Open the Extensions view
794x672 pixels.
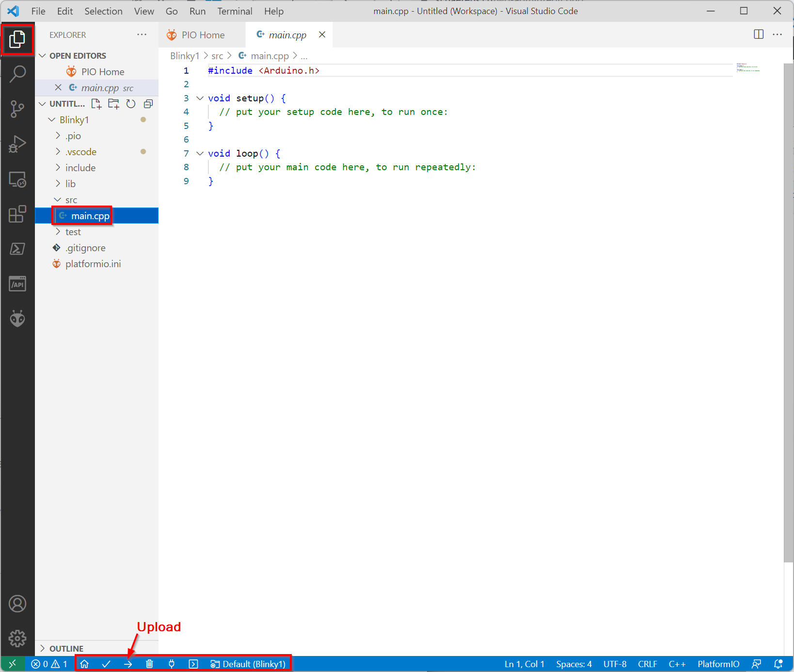[x=17, y=214]
